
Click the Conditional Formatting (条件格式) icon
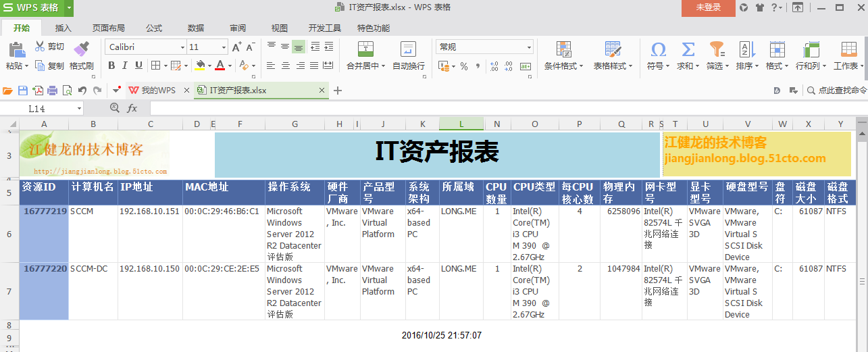click(564, 49)
